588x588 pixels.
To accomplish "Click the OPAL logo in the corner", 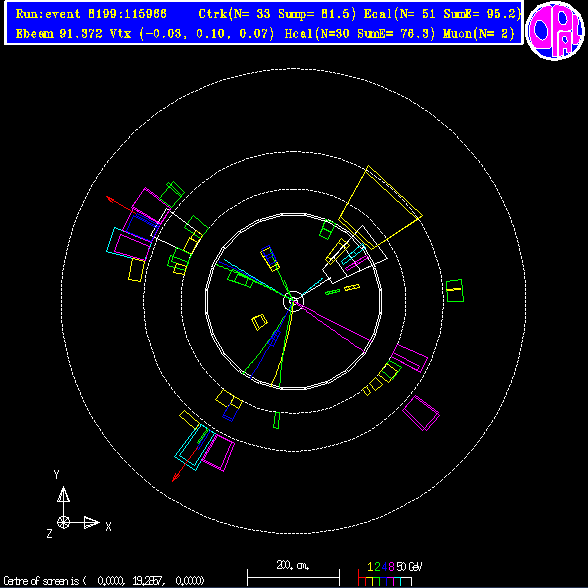I will pyautogui.click(x=555, y=31).
